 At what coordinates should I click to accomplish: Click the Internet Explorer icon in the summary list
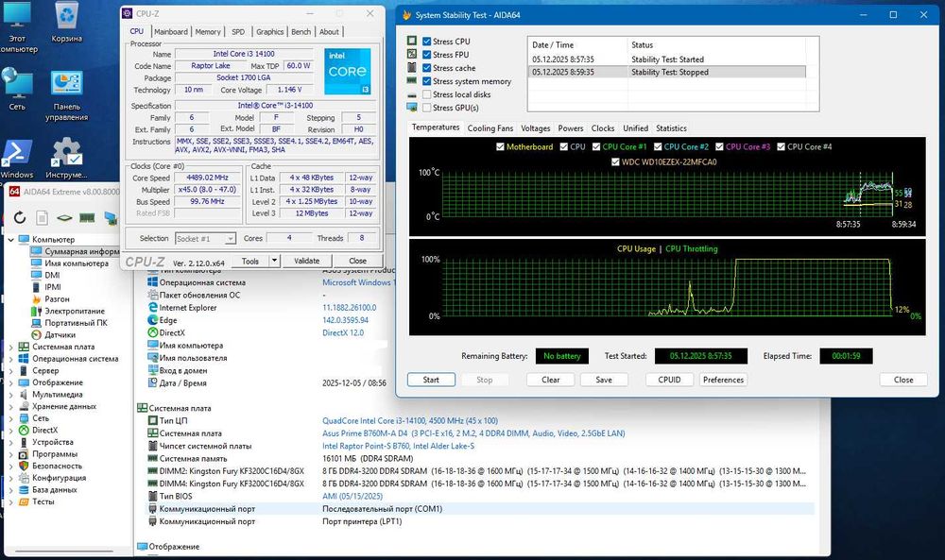pos(153,307)
